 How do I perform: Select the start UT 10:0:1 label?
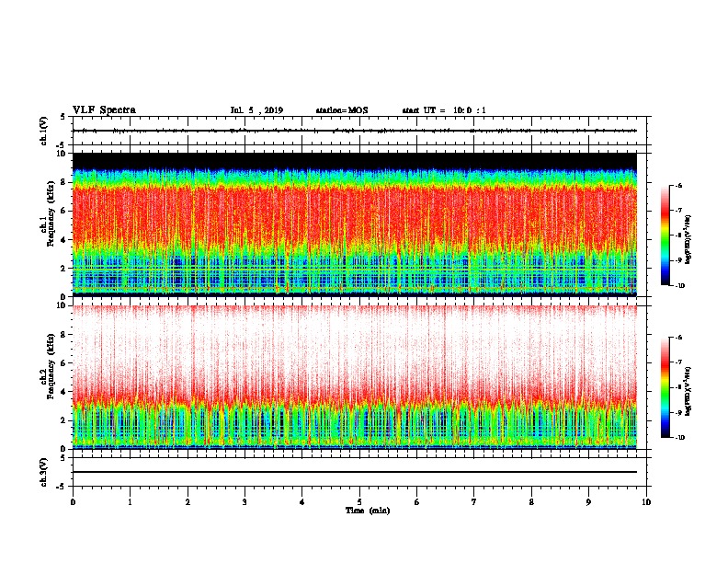444,110
